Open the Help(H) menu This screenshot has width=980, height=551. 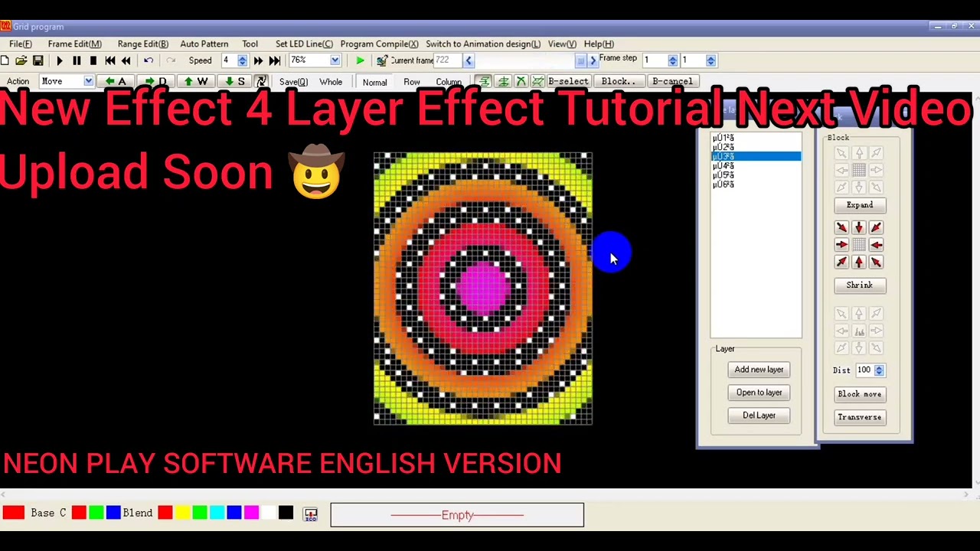coord(599,44)
